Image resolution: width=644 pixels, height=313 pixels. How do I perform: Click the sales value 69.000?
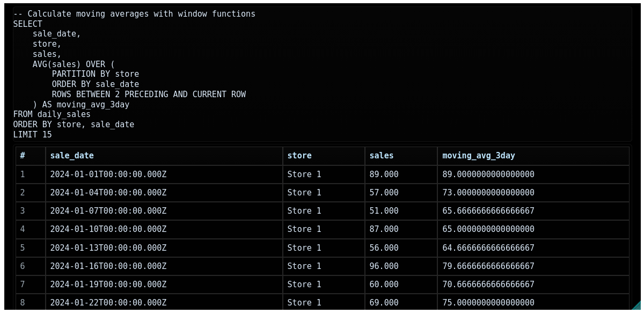401,303
